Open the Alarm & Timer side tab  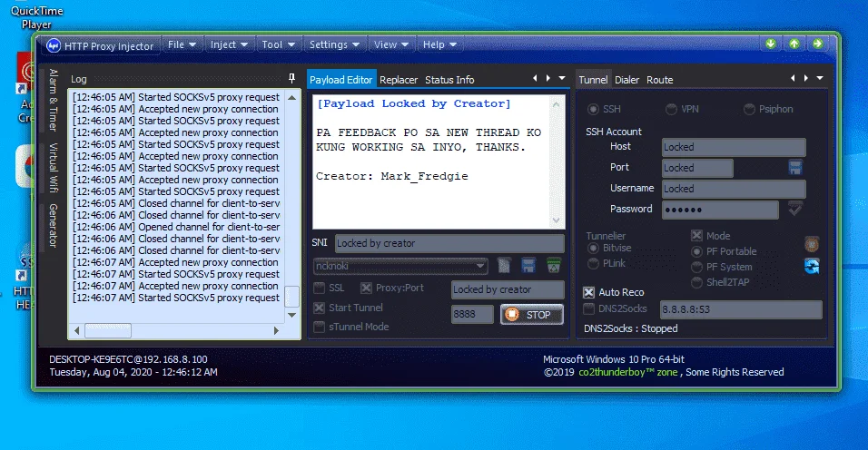click(x=54, y=100)
